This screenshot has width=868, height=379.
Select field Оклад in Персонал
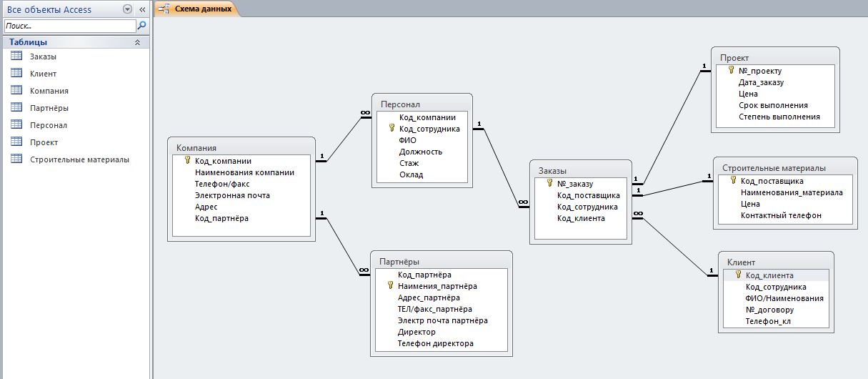point(411,174)
